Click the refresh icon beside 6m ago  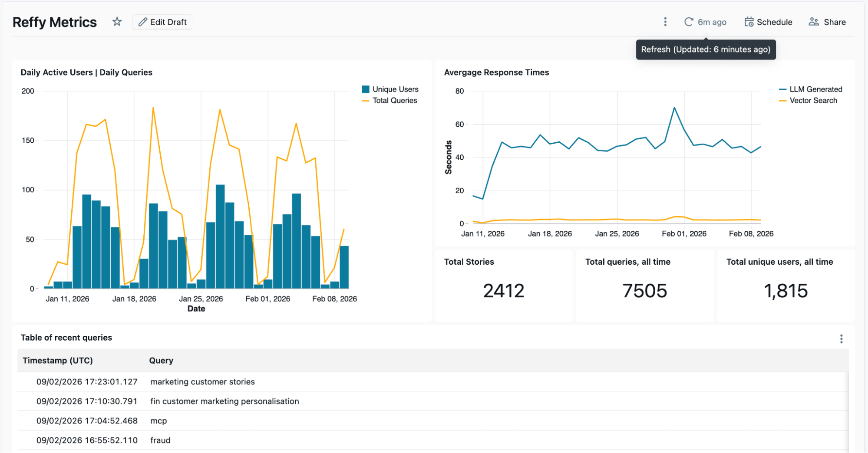[689, 22]
